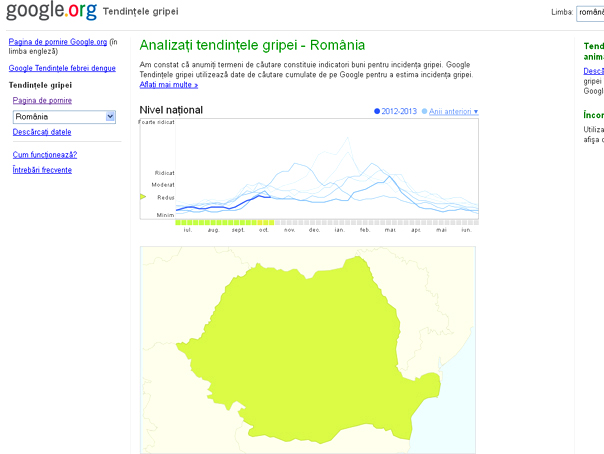Go to Pagina de pornire under Tendințele gripei
Image resolution: width=604 pixels, height=454 pixels.
(x=42, y=101)
